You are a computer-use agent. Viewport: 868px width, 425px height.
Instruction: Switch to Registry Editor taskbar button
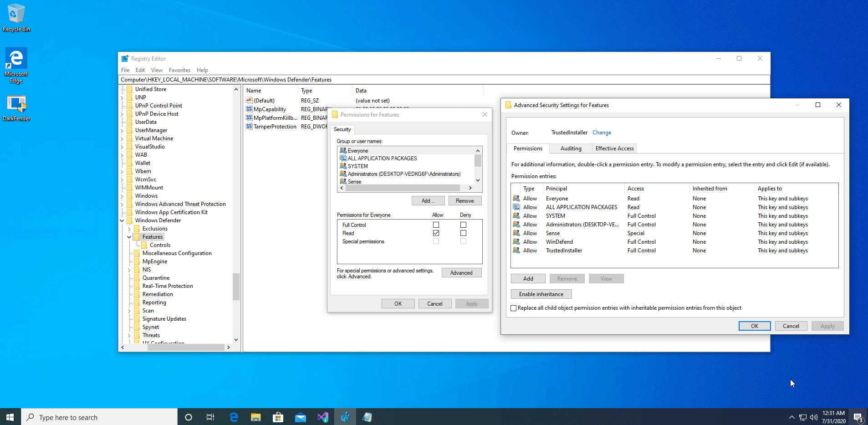pos(345,417)
